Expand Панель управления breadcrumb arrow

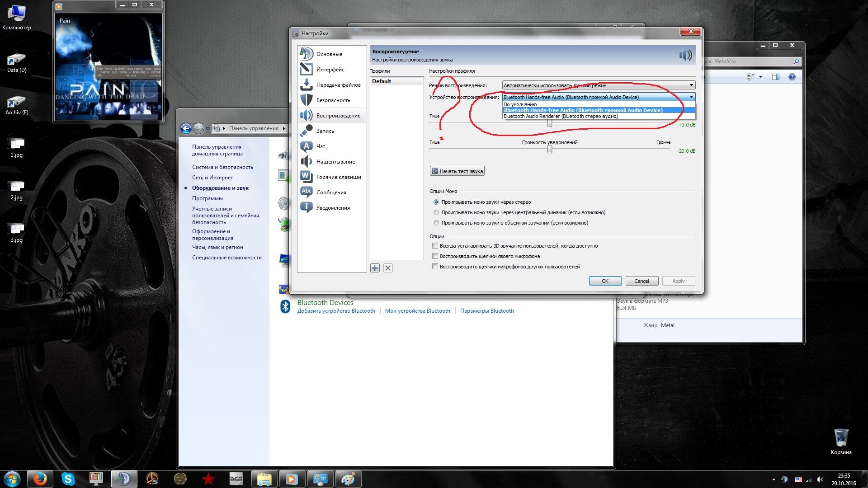point(284,128)
